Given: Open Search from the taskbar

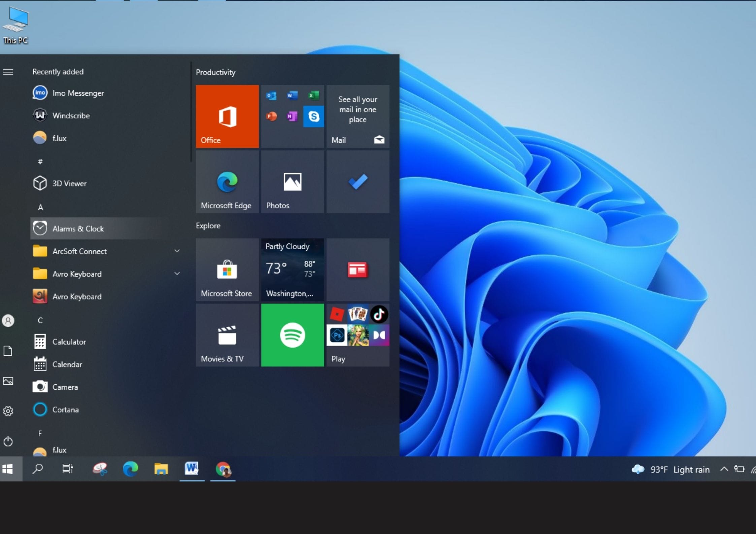Looking at the screenshot, I should tap(38, 469).
